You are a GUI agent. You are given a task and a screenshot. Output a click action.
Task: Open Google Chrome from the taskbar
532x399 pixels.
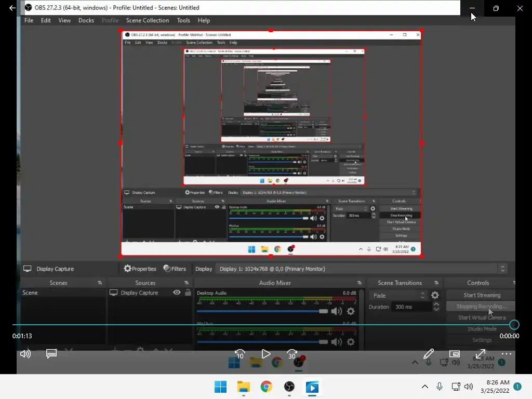[x=267, y=387]
